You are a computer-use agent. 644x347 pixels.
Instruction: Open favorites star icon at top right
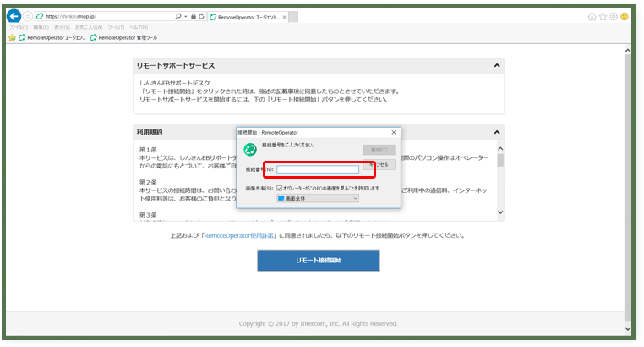point(603,16)
